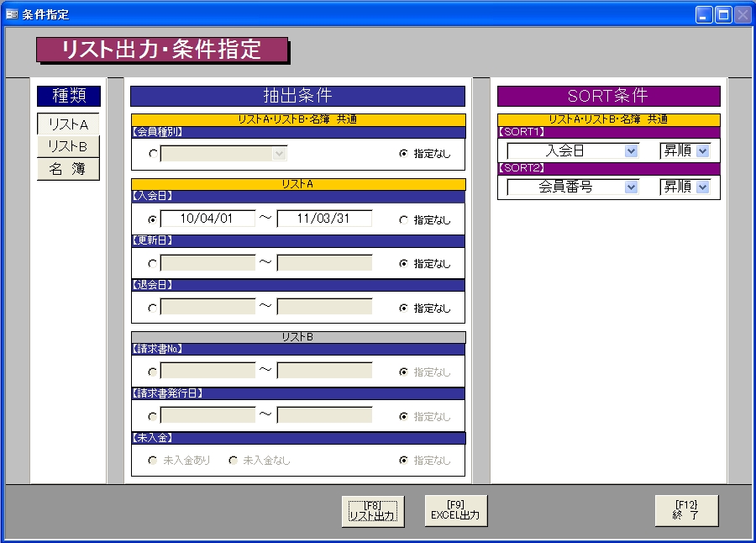Image resolution: width=756 pixels, height=543 pixels.
Task: Click the 請求書No. end field
Action: click(x=324, y=371)
